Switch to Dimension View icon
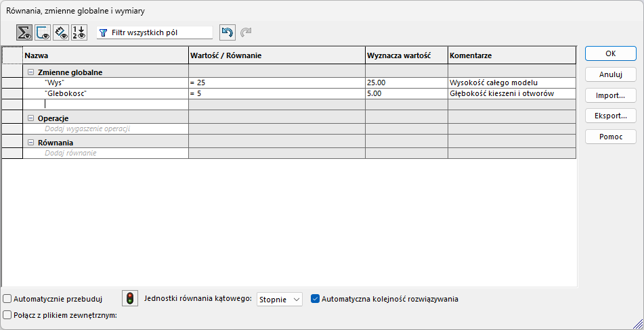Viewport: 644px width, 330px height. tap(61, 32)
